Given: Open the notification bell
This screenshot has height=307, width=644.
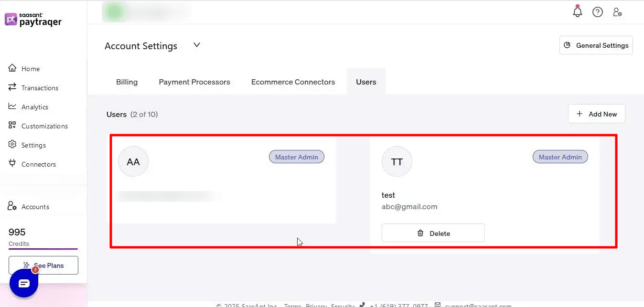Looking at the screenshot, I should pyautogui.click(x=577, y=11).
